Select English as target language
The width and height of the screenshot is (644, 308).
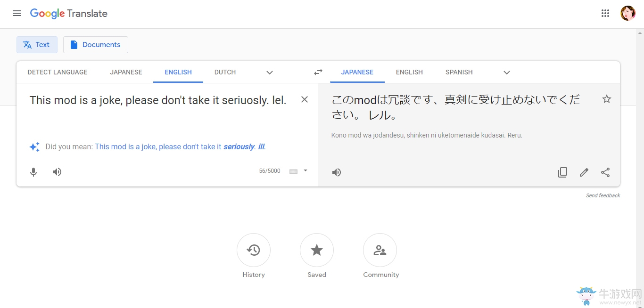tap(409, 72)
